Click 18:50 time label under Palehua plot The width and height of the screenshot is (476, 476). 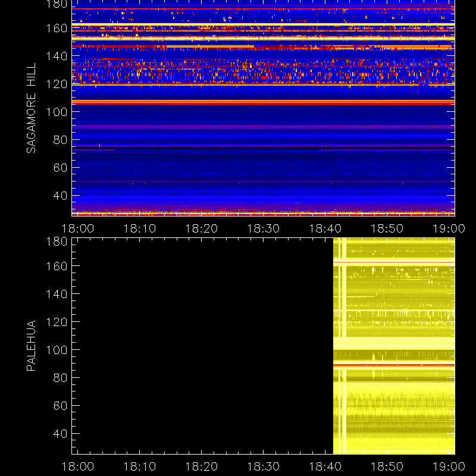387,466
